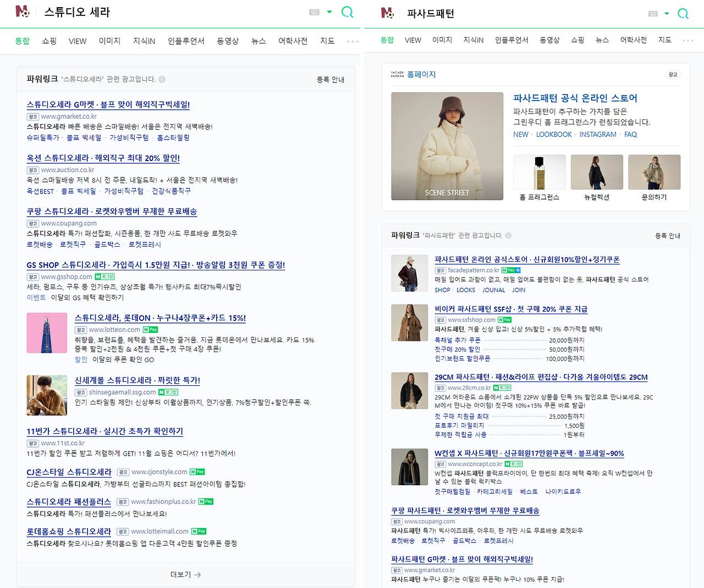
Task: Click the 뉴컬렉션 thumbnail in the brand card
Action: click(x=597, y=171)
